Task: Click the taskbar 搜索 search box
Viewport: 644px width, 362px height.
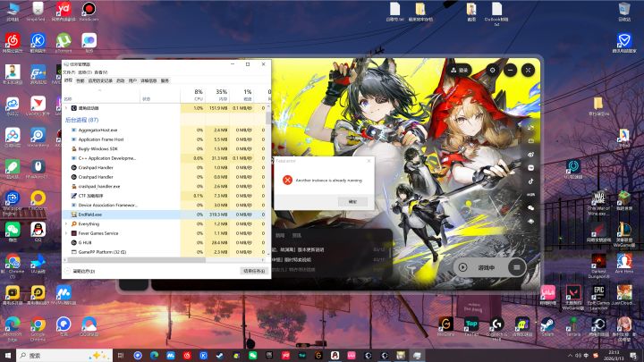Action: click(64, 356)
